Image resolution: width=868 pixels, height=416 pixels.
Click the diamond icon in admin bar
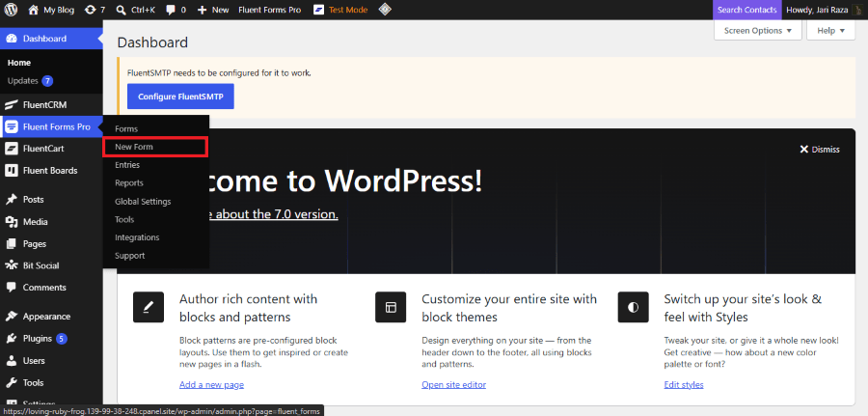point(385,10)
